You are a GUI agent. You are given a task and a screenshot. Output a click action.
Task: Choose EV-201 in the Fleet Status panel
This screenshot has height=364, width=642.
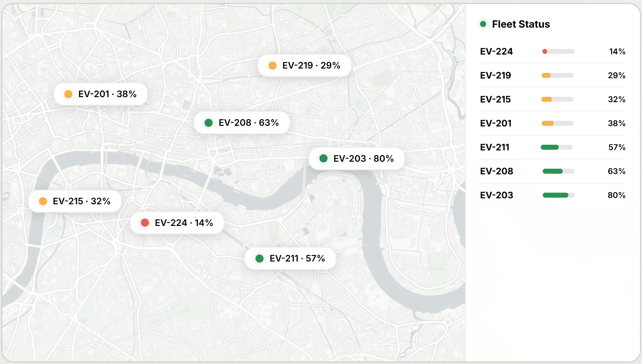496,123
